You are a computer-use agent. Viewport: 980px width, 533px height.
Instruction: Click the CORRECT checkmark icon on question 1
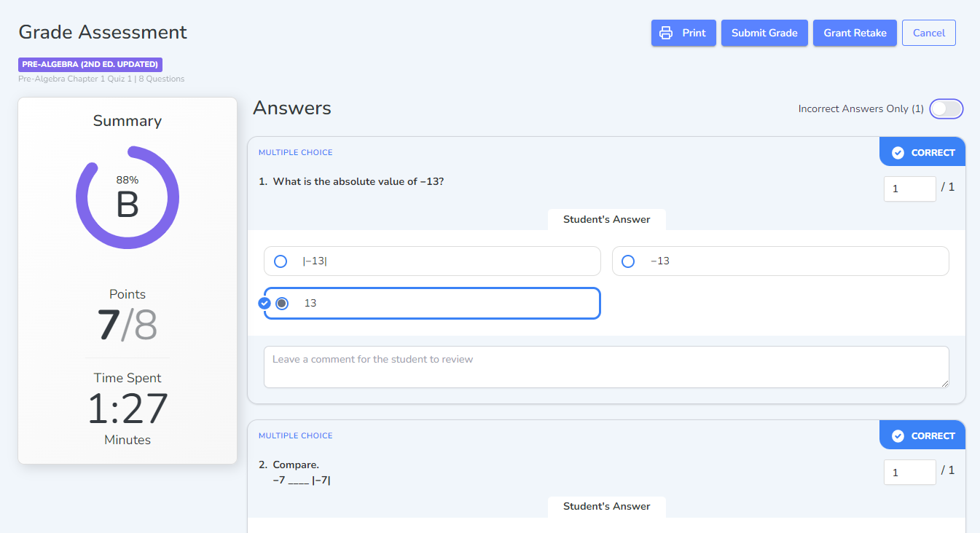click(x=898, y=153)
